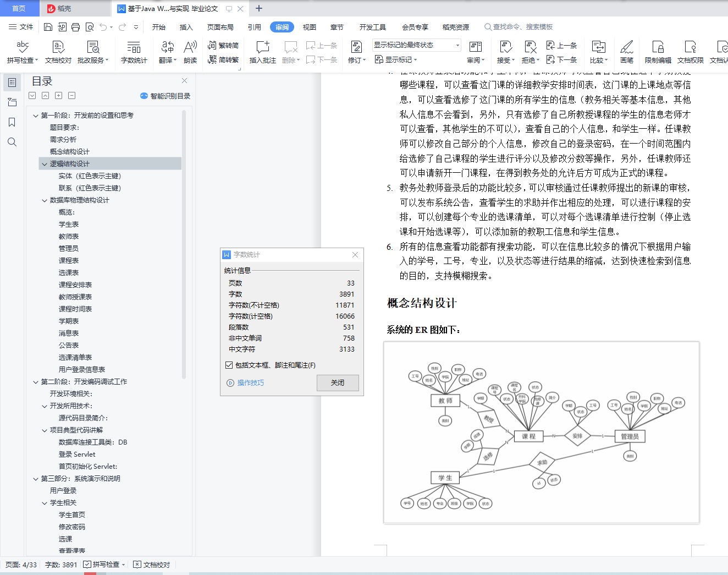
Task: Run the 拼写检查 spell check tool
Action: tap(23, 52)
